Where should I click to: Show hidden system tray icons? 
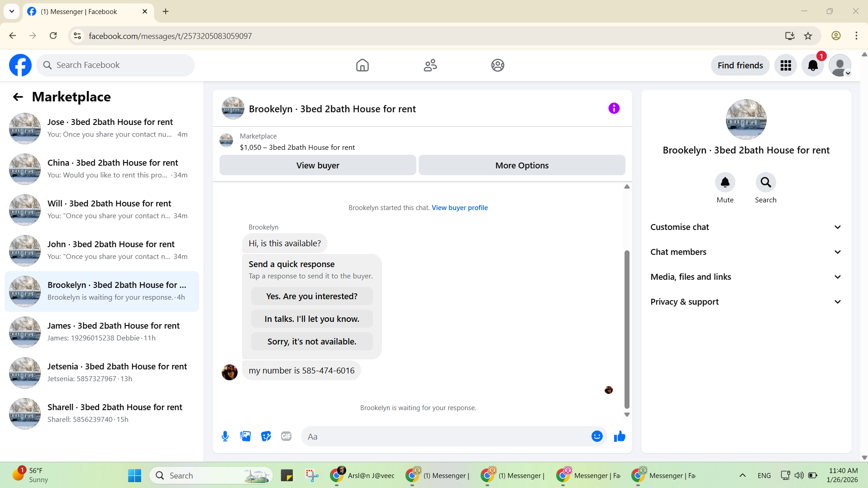743,475
